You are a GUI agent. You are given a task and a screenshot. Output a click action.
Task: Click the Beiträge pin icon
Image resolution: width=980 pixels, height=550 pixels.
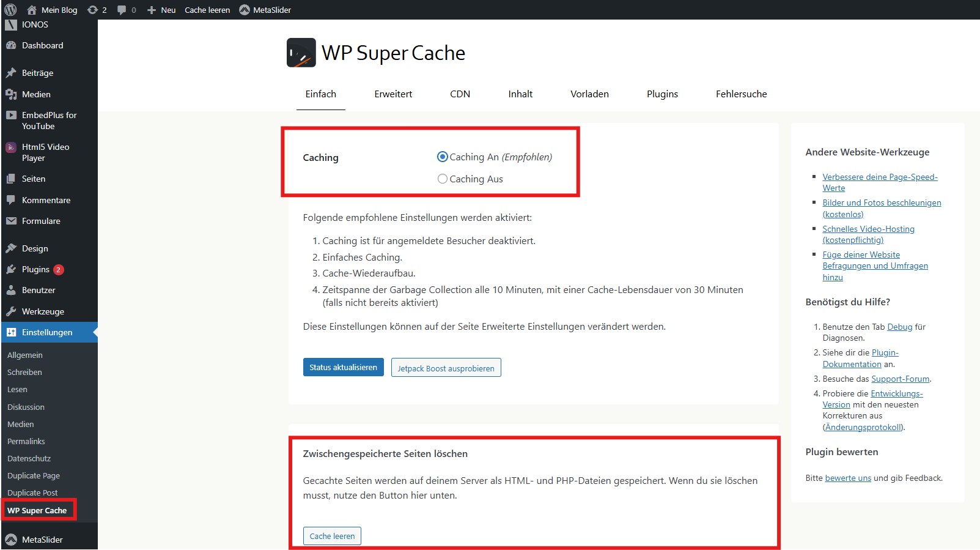(x=11, y=73)
